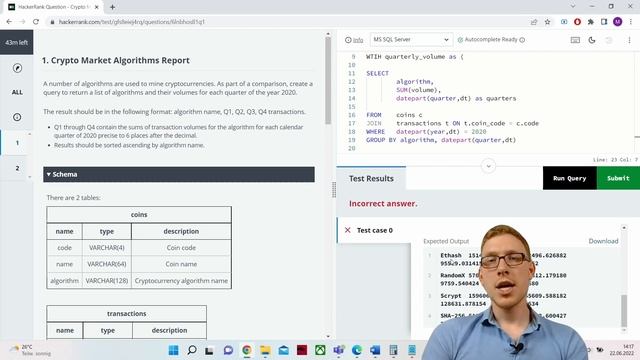640x360 pixels.
Task: Click the red Opera-style extension icon
Action: [577, 22]
